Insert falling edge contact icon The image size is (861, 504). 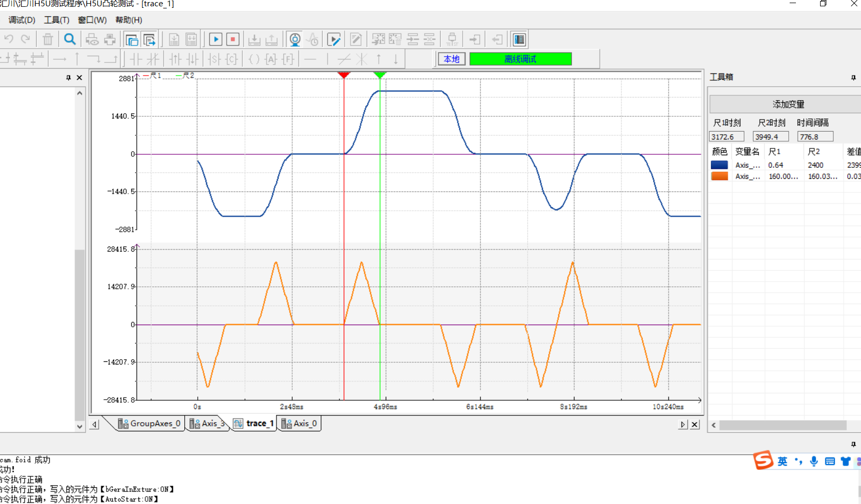coord(193,59)
